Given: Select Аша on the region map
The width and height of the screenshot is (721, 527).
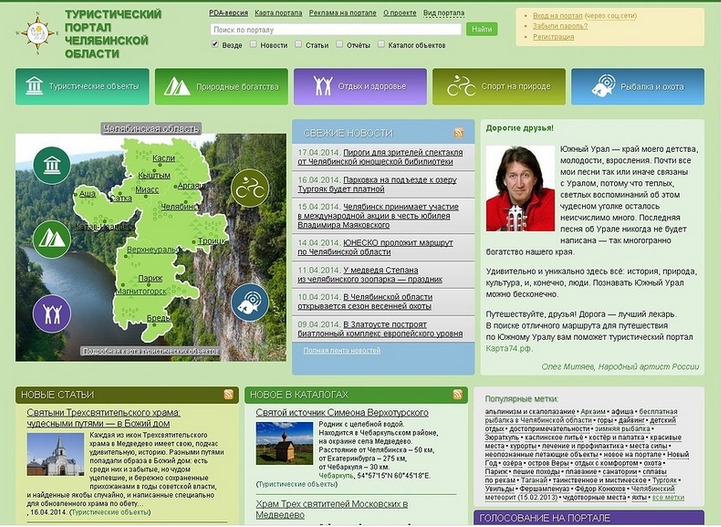Looking at the screenshot, I should point(87,194).
